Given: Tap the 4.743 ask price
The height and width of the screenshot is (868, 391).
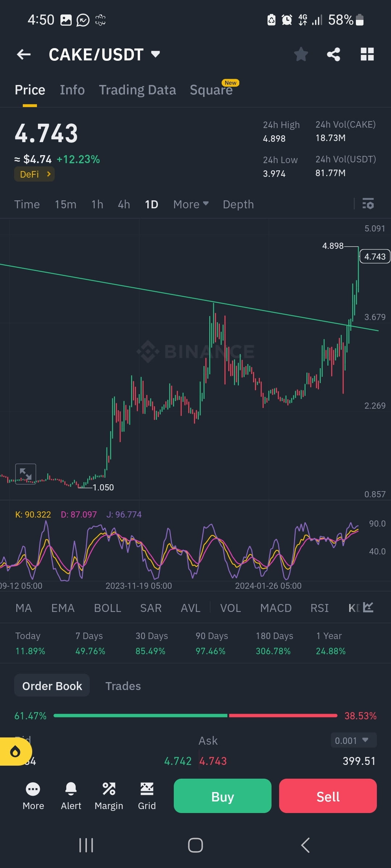Looking at the screenshot, I should [x=213, y=761].
